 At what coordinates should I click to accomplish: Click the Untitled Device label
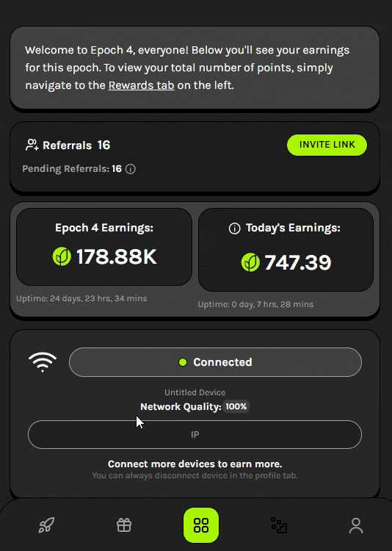pyautogui.click(x=195, y=392)
